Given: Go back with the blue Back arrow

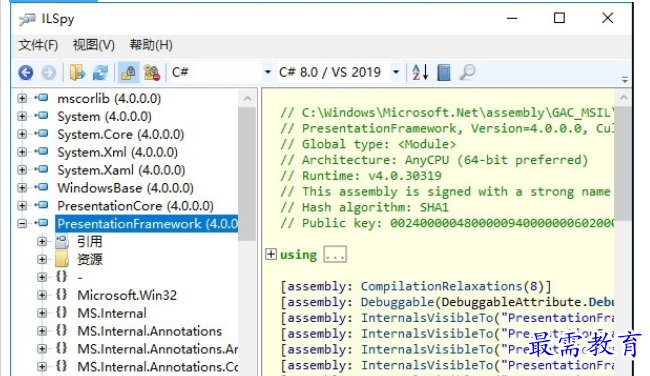Looking at the screenshot, I should pos(26,73).
